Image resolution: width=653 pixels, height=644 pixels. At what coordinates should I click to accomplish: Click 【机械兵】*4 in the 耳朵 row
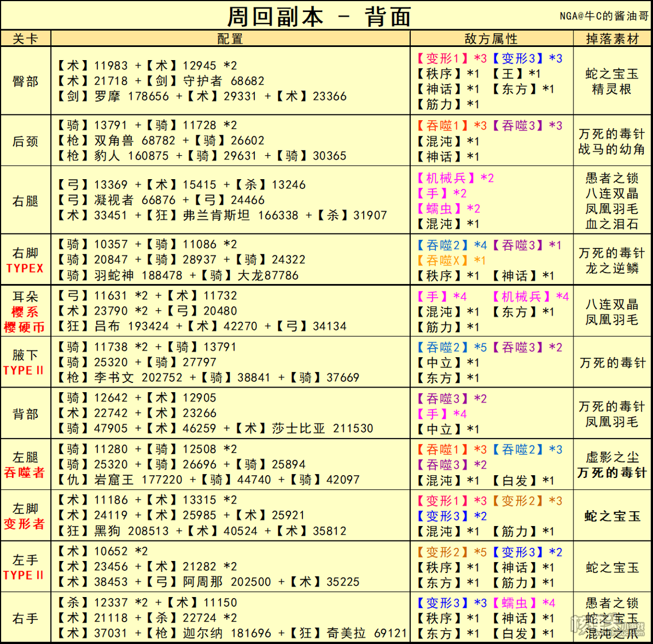click(530, 297)
